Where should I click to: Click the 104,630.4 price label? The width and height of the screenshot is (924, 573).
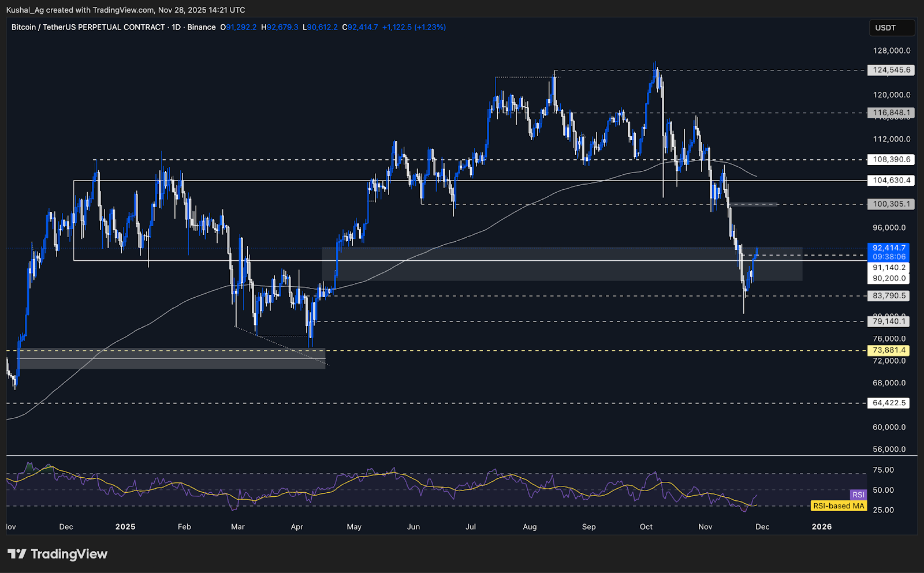[x=891, y=180]
